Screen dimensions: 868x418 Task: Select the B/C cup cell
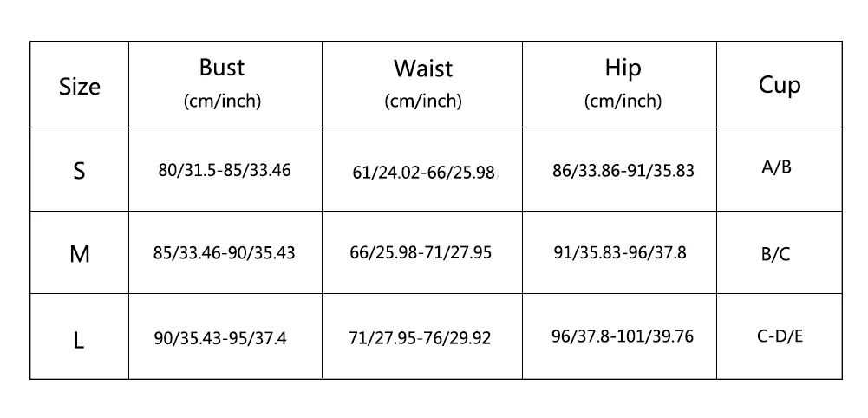click(x=775, y=254)
